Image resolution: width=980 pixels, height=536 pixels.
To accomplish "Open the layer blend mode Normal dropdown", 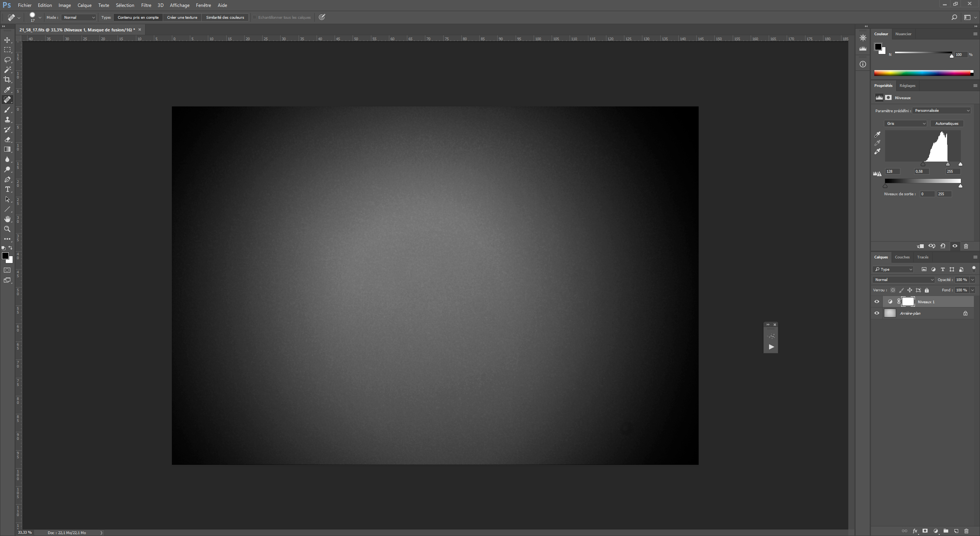I will tap(903, 280).
